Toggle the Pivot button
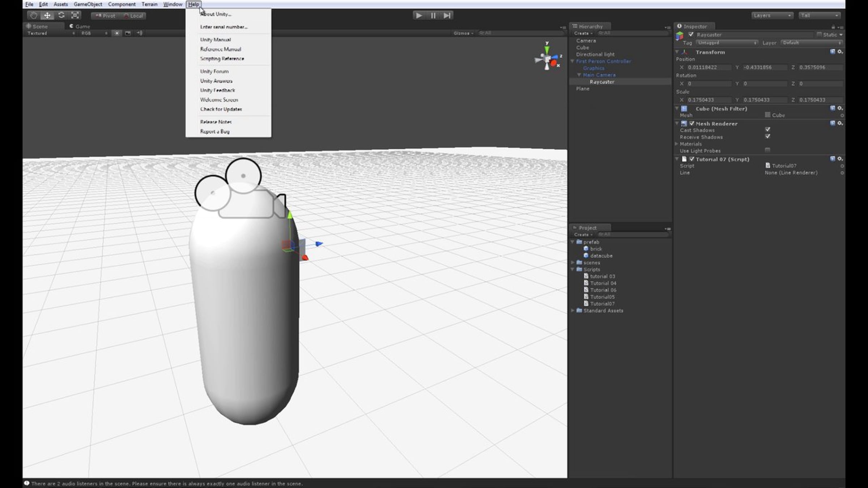The image size is (868, 488). (105, 16)
